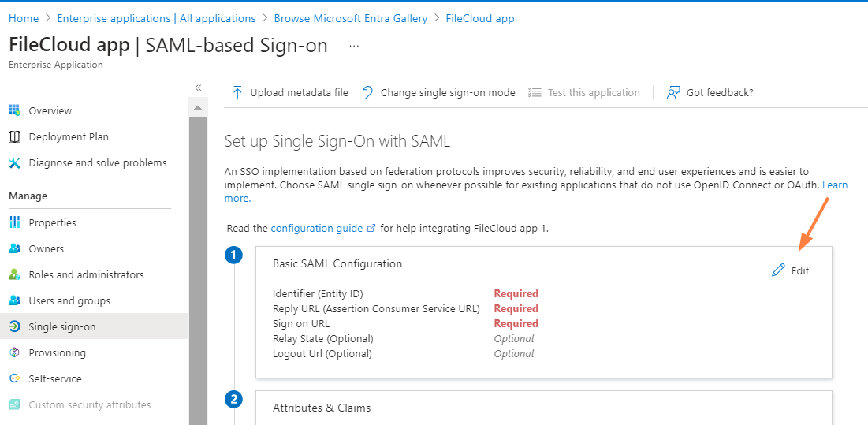The width and height of the screenshot is (868, 425).
Task: Select the Single sign-on menu item
Action: pos(61,326)
